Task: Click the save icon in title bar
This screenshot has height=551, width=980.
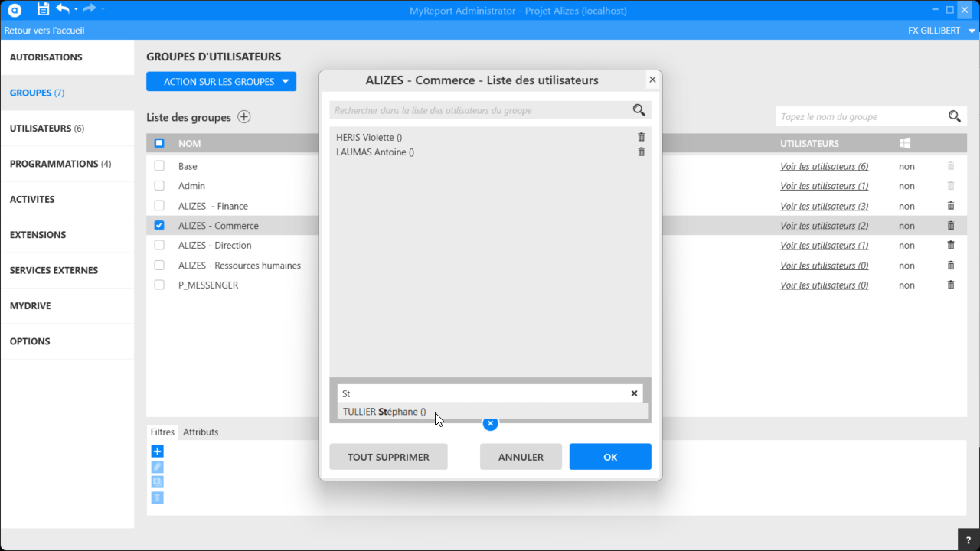Action: [43, 9]
